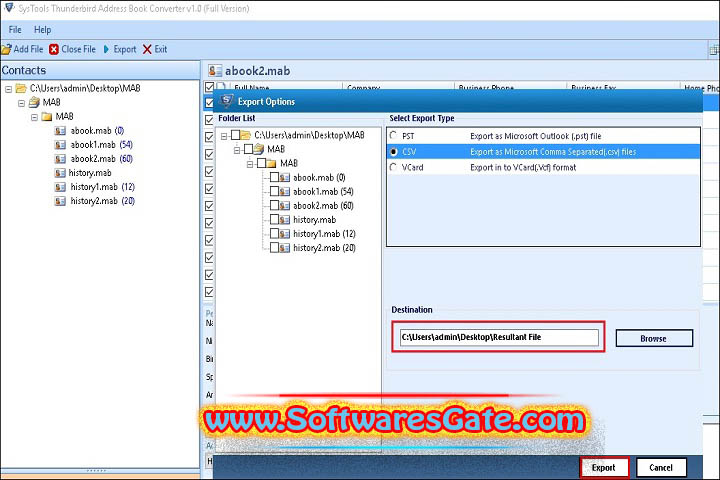Viewport: 720px width, 480px height.
Task: Check abook.mab (0) box in Folder List
Action: tap(274, 177)
